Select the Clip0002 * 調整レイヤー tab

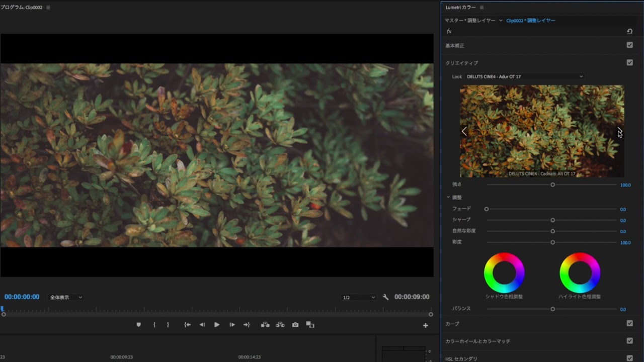(x=531, y=21)
